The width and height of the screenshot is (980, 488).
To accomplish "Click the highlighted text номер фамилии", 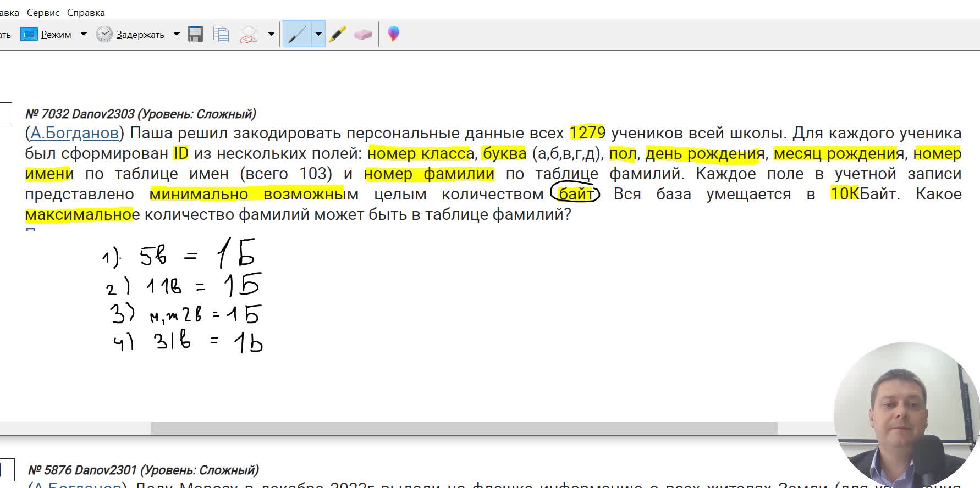I will (429, 174).
